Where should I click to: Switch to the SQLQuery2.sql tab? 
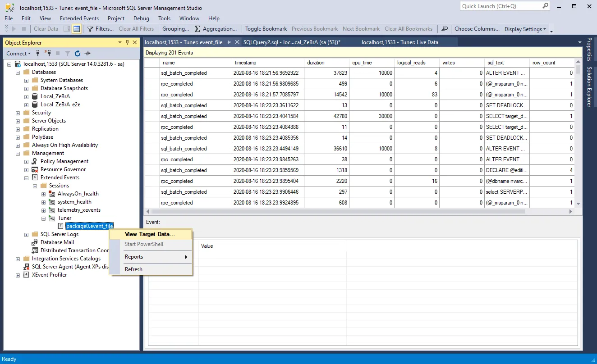pos(292,42)
